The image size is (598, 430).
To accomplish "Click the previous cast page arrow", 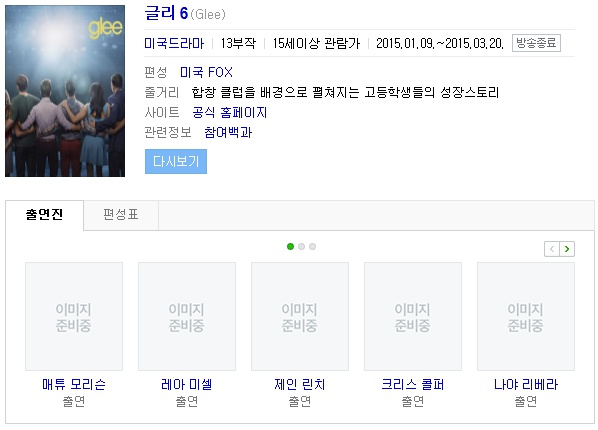I will click(x=552, y=249).
